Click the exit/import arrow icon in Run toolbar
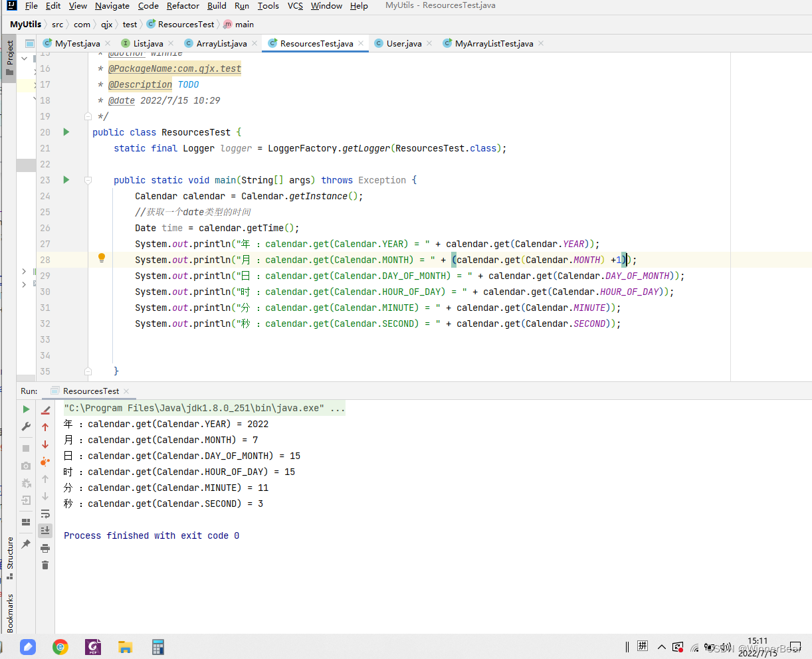The image size is (812, 659). tap(27, 500)
